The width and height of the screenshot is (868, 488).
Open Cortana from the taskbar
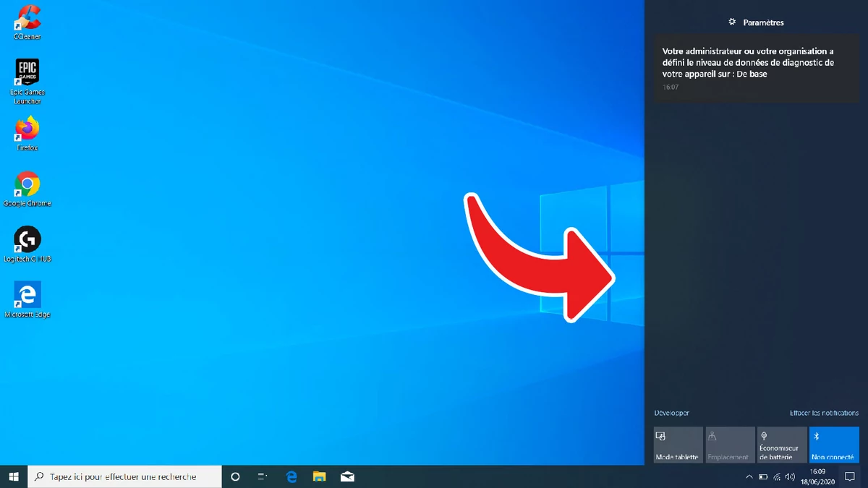tap(234, 476)
